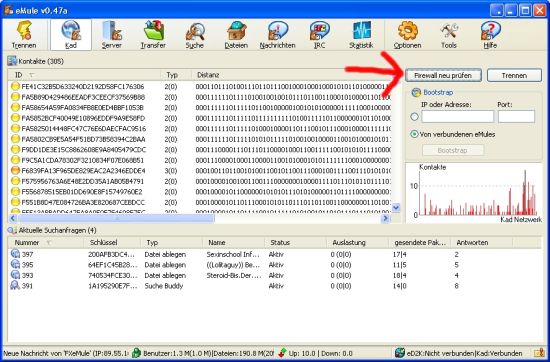Click Firewall neu prüfen button

443,75
